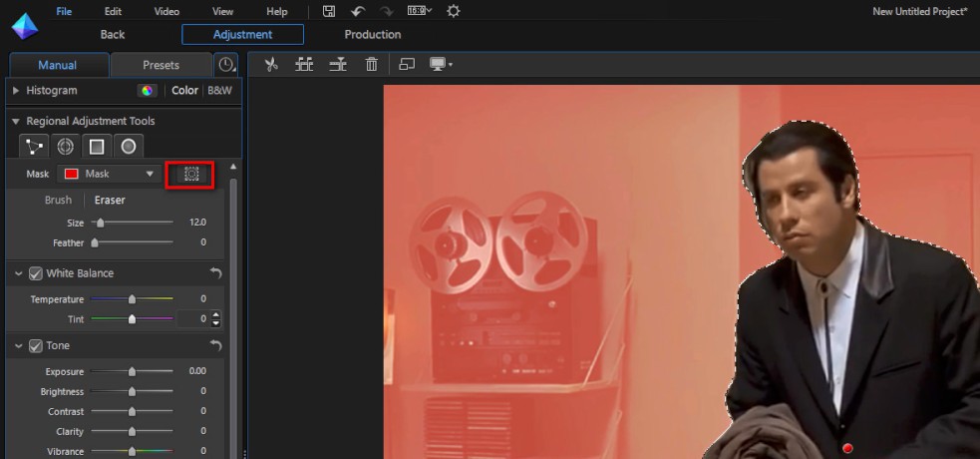Collapse the Tone section chevron
The height and width of the screenshot is (459, 980).
pos(18,346)
